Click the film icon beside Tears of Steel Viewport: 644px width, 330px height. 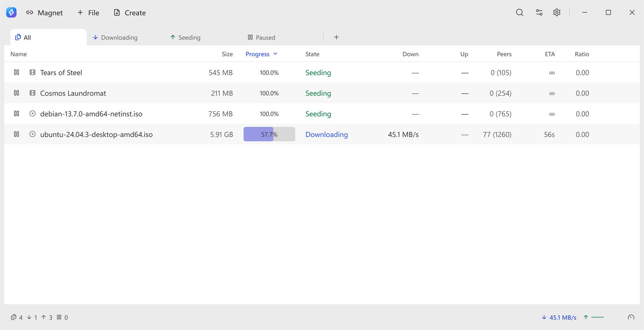pos(33,72)
